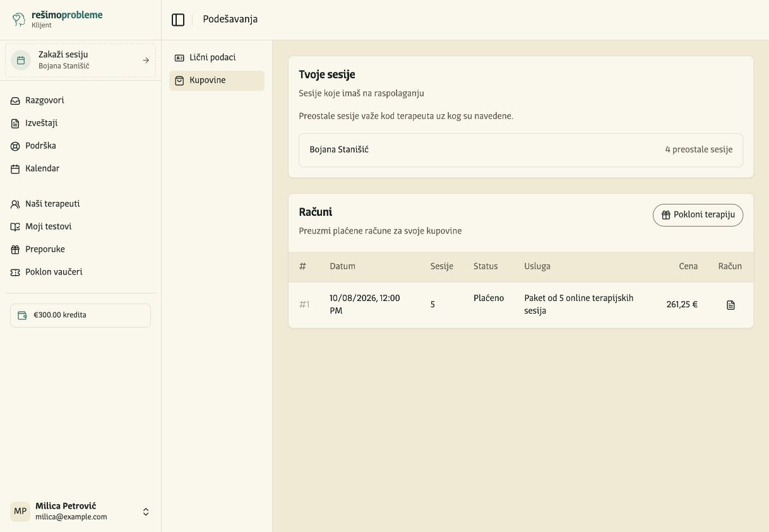Viewport: 769px width, 532px height.
Task: Toggle the sidebar panel icon
Action: (178, 20)
